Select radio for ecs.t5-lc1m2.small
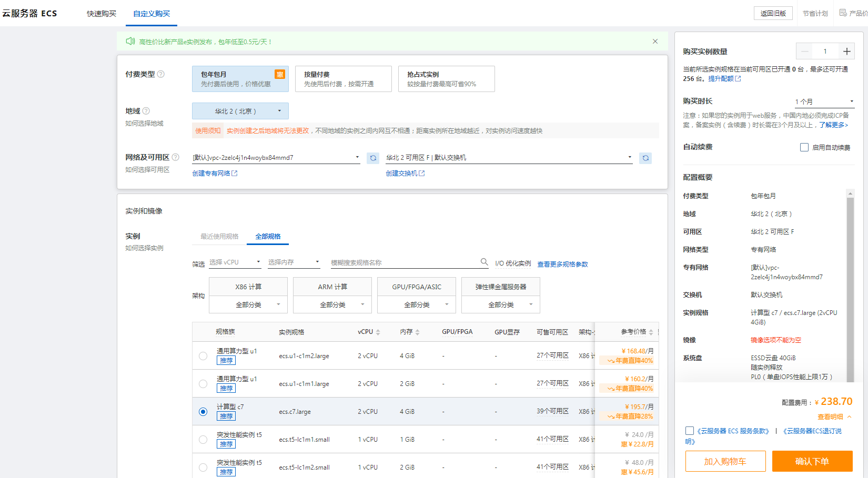 203,467
